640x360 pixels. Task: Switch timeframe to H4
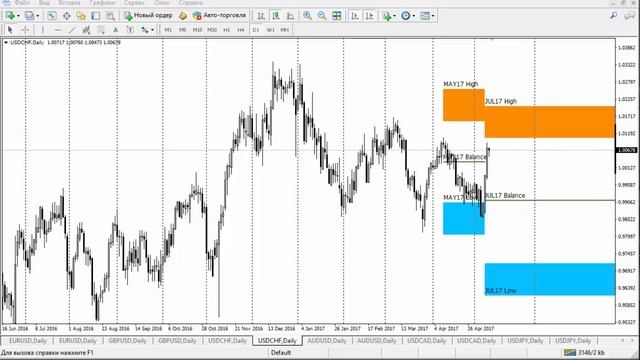click(241, 30)
